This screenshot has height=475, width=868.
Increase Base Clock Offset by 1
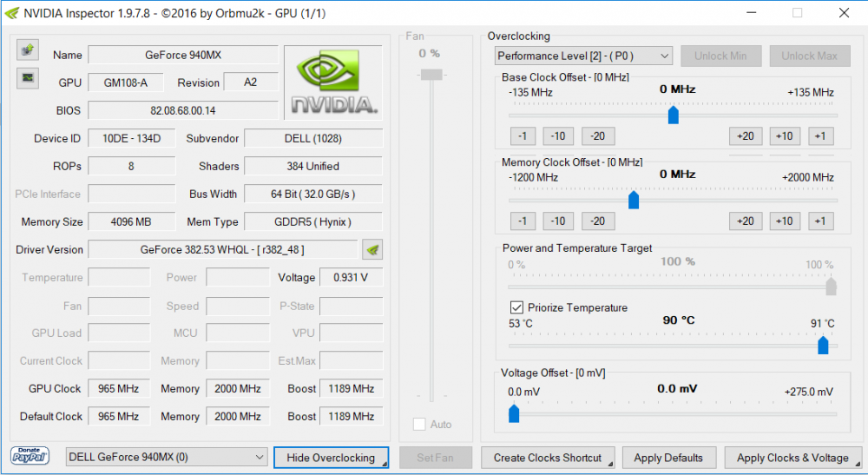[821, 136]
